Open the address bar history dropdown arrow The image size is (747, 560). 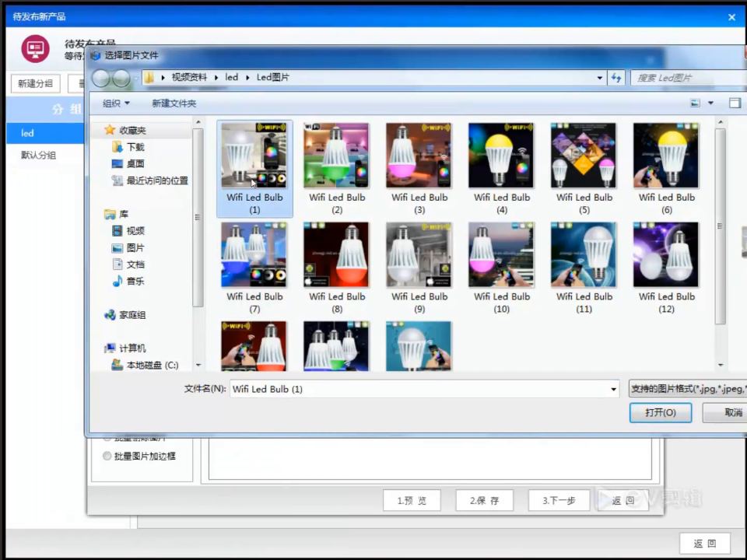(x=600, y=78)
